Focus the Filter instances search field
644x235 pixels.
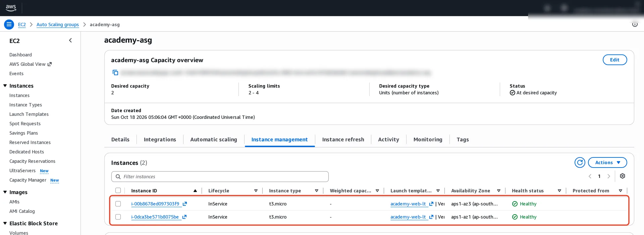coord(220,177)
